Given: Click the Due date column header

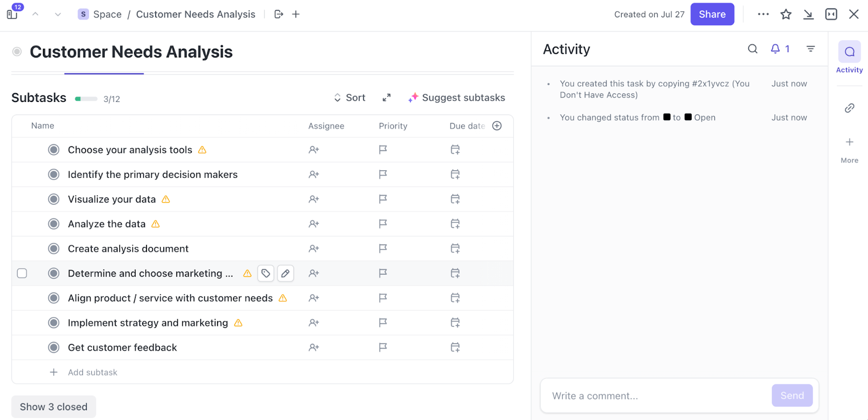Looking at the screenshot, I should pos(467,126).
